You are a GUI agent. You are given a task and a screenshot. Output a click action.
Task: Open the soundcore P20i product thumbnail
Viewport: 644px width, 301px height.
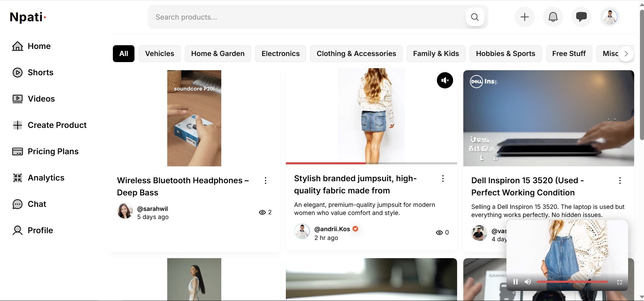coord(194,118)
